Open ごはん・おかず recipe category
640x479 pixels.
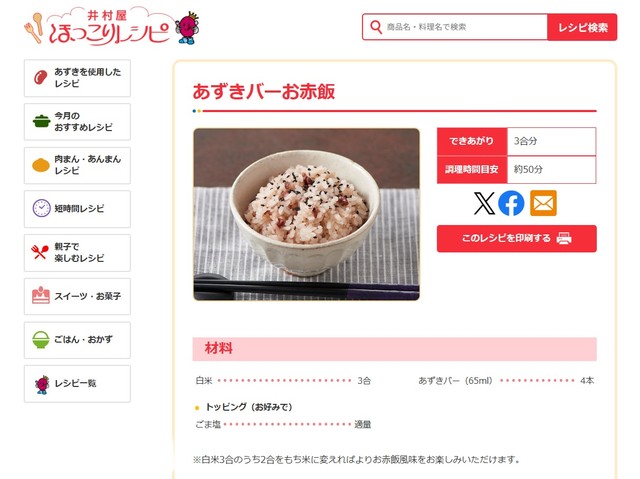click(78, 340)
